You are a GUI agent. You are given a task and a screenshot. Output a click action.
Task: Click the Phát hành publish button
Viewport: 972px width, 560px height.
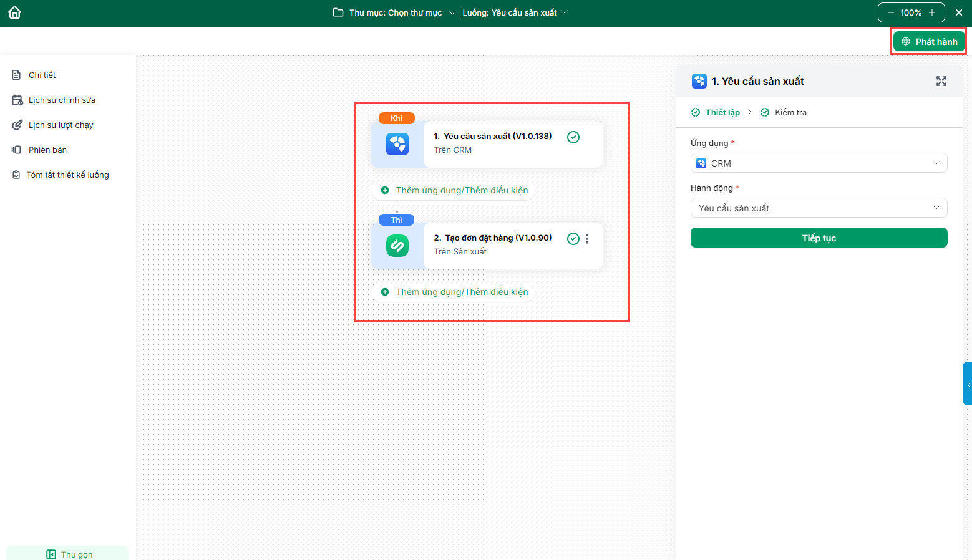click(929, 42)
